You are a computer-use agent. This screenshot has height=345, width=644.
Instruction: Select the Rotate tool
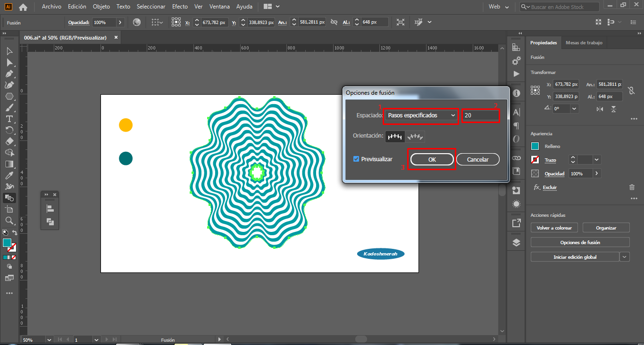9,130
